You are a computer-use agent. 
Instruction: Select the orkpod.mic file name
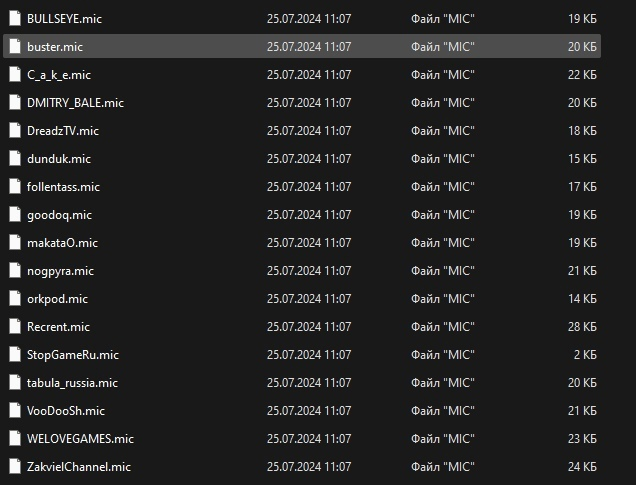(57, 298)
